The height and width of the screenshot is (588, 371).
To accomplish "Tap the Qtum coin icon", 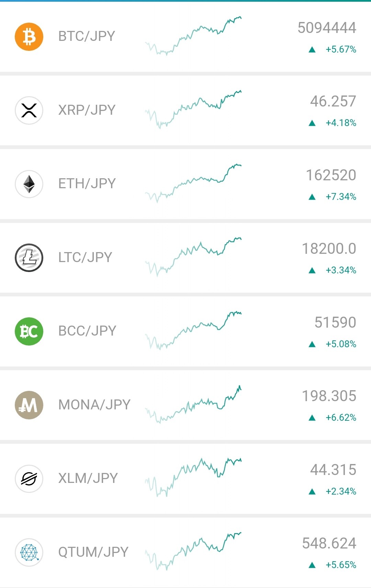I will pyautogui.click(x=29, y=552).
